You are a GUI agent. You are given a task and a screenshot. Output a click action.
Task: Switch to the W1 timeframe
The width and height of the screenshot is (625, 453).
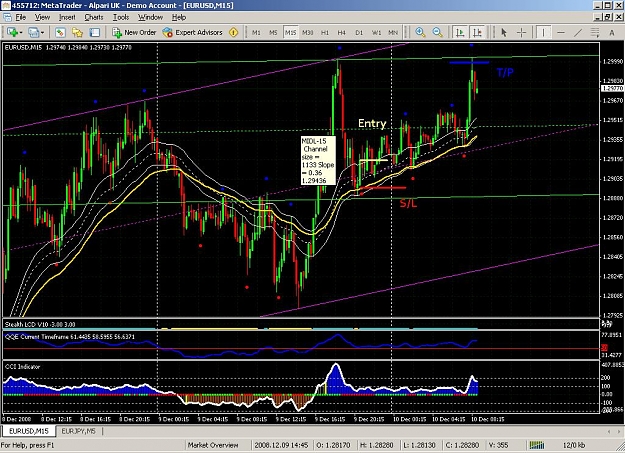point(376,33)
